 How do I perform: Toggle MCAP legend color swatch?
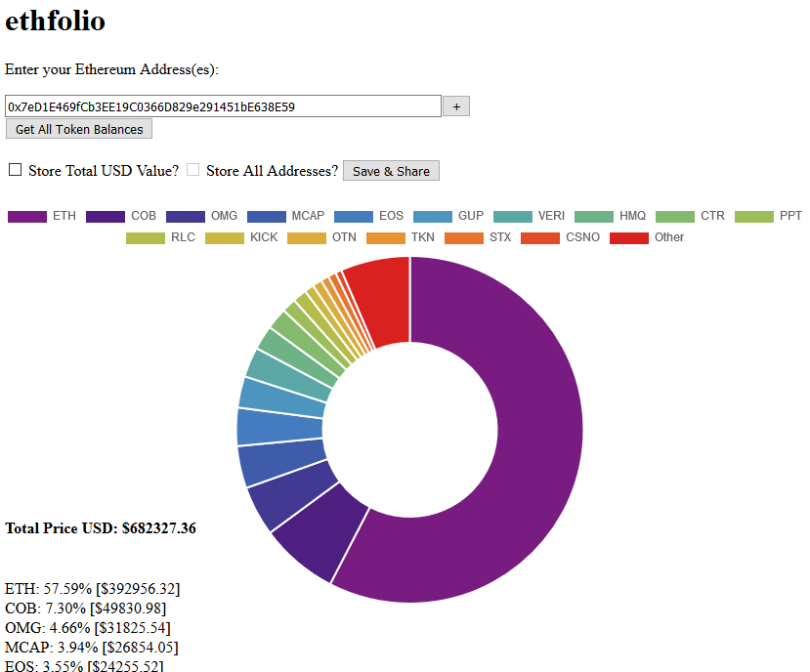[x=267, y=217]
